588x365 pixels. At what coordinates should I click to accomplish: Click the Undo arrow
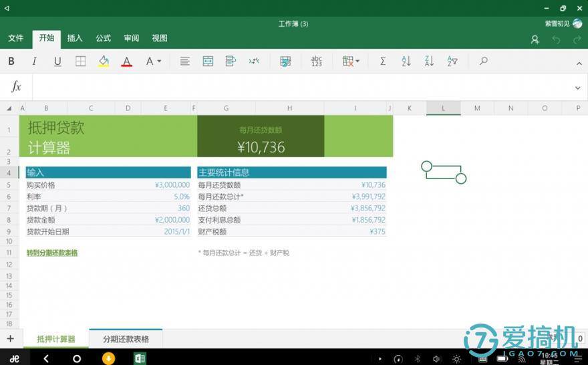(556, 39)
